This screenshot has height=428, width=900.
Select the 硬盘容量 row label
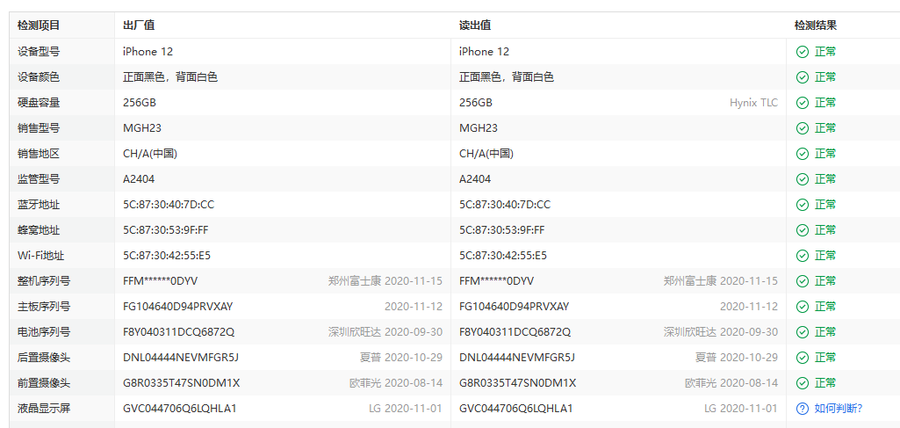point(38,103)
